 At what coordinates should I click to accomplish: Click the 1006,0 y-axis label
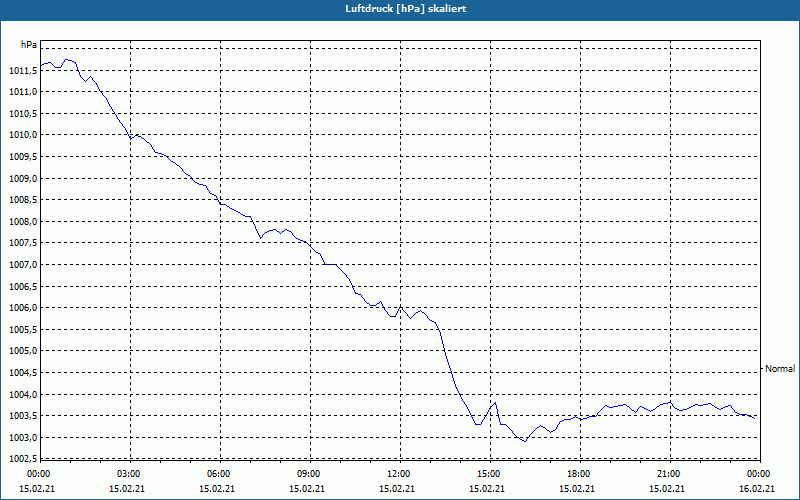(23, 308)
